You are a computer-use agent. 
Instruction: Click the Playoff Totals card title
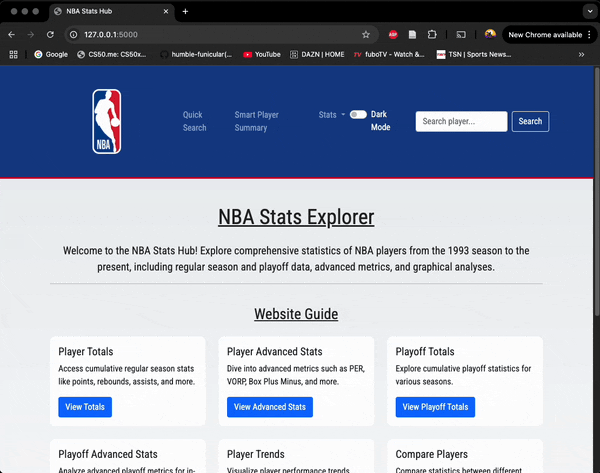(x=425, y=351)
